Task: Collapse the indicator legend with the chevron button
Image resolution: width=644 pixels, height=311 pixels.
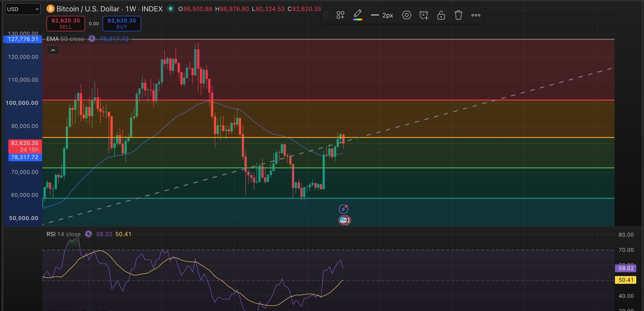Action: point(53,50)
